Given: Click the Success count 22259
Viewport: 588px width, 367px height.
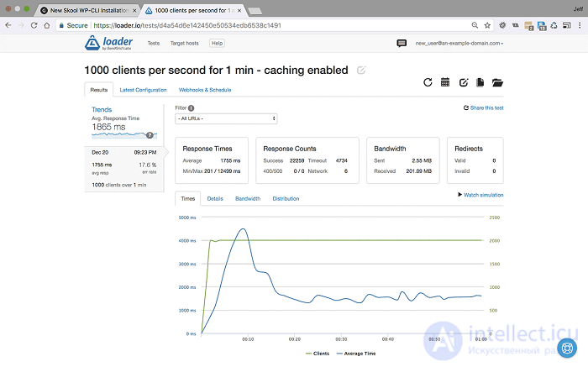Looking at the screenshot, I should tap(297, 160).
